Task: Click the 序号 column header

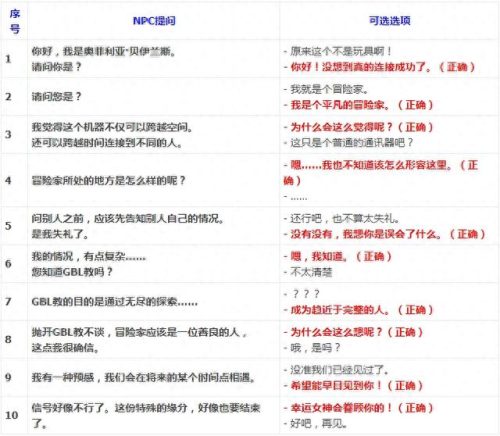Action: click(x=14, y=21)
